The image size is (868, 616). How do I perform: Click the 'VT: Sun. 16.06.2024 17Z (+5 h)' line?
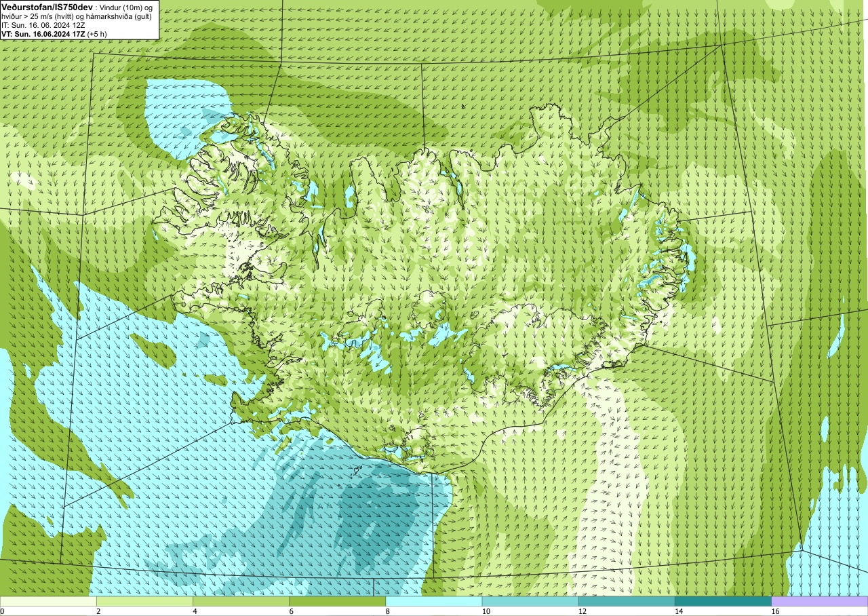[54, 34]
